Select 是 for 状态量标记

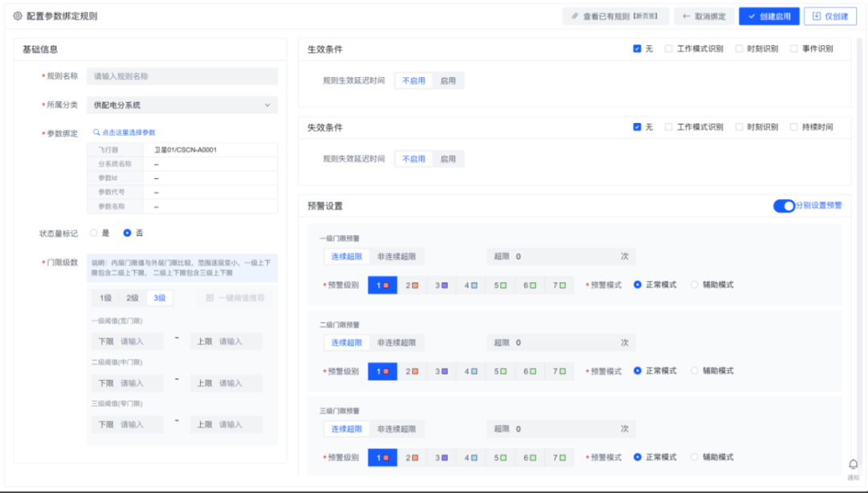(x=94, y=233)
